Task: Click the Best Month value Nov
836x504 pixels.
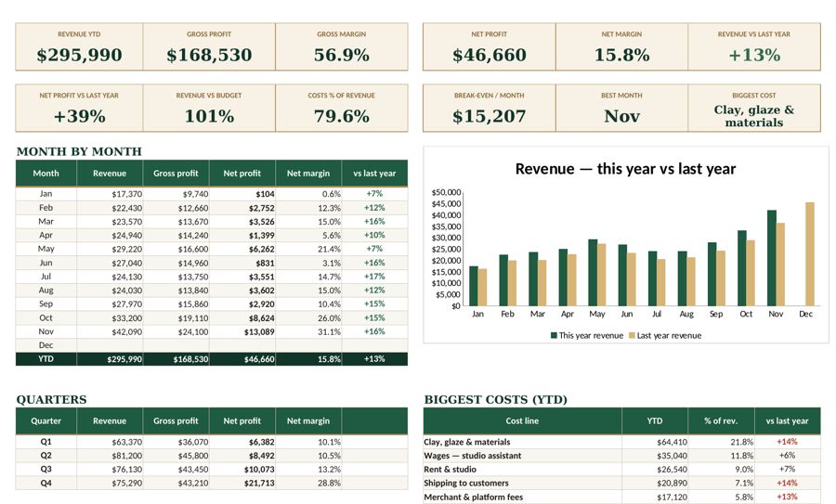Action: [622, 116]
